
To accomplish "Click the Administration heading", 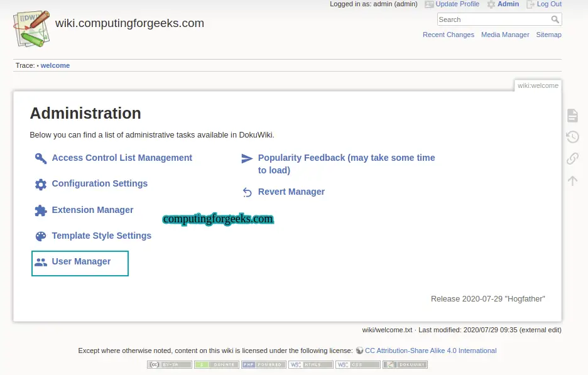I will (x=85, y=113).
